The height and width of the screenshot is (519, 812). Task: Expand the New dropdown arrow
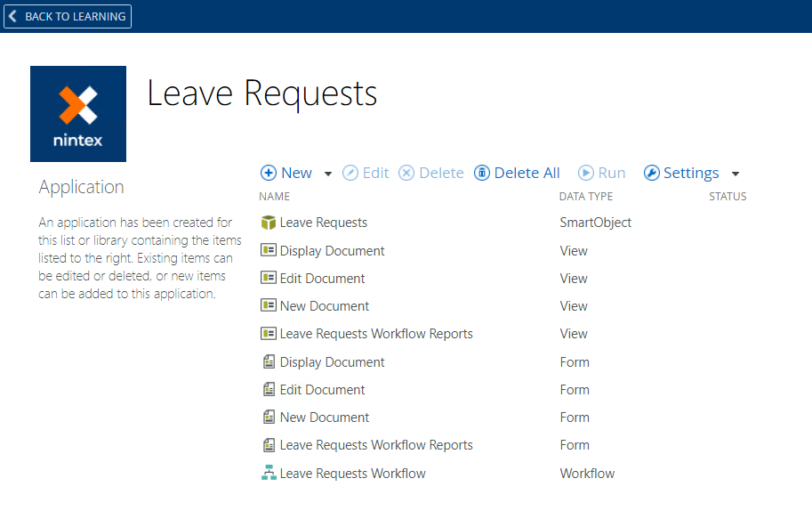[328, 174]
